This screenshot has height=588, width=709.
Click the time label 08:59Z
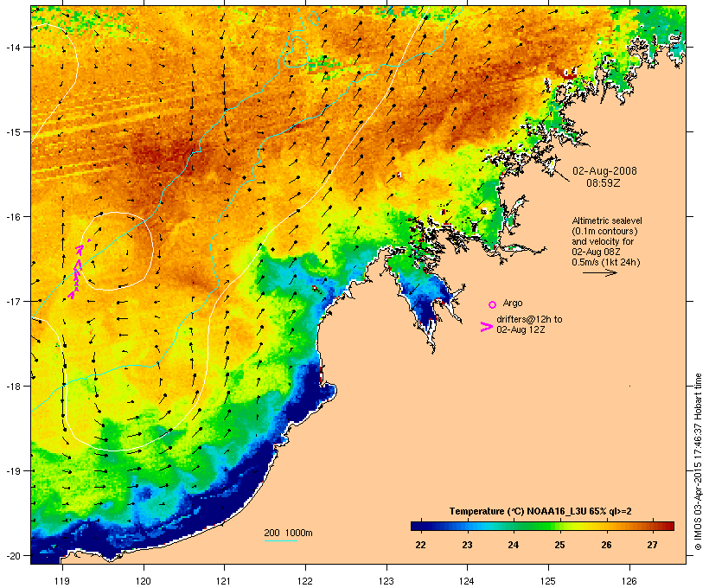click(x=604, y=183)
